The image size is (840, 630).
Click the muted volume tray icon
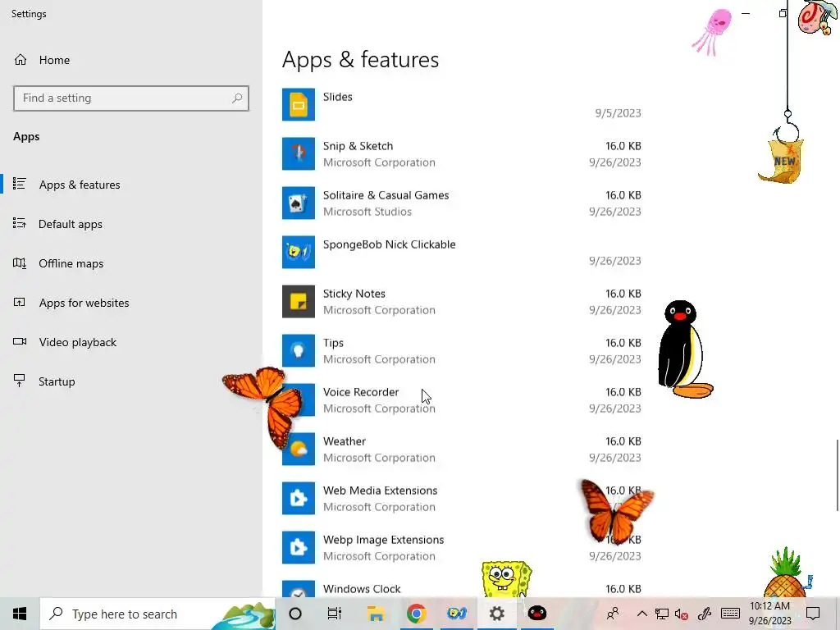(x=682, y=614)
